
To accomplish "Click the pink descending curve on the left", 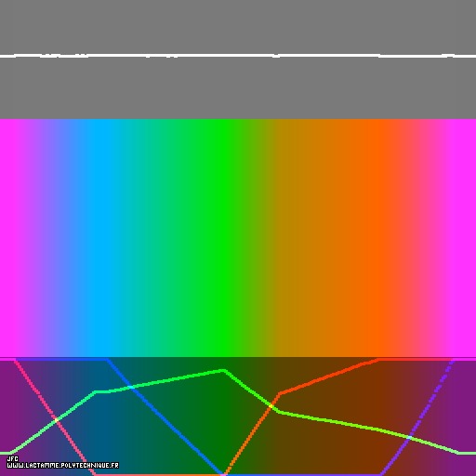I will (x=54, y=416).
